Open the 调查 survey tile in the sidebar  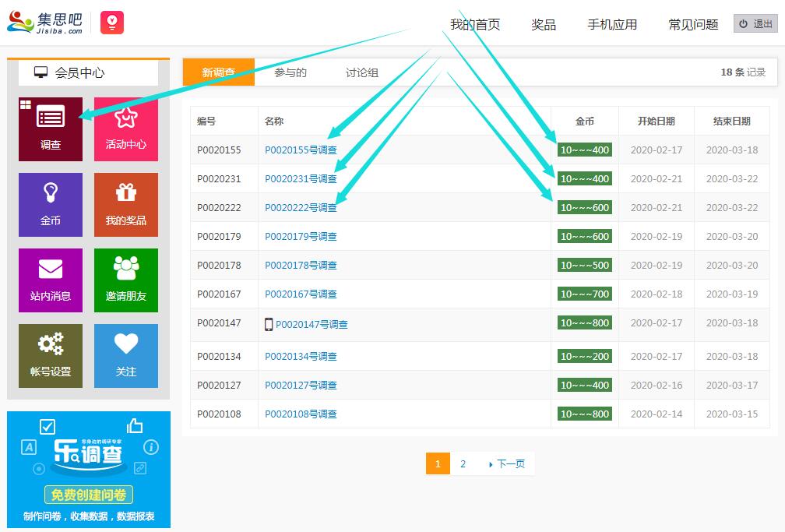[x=50, y=129]
